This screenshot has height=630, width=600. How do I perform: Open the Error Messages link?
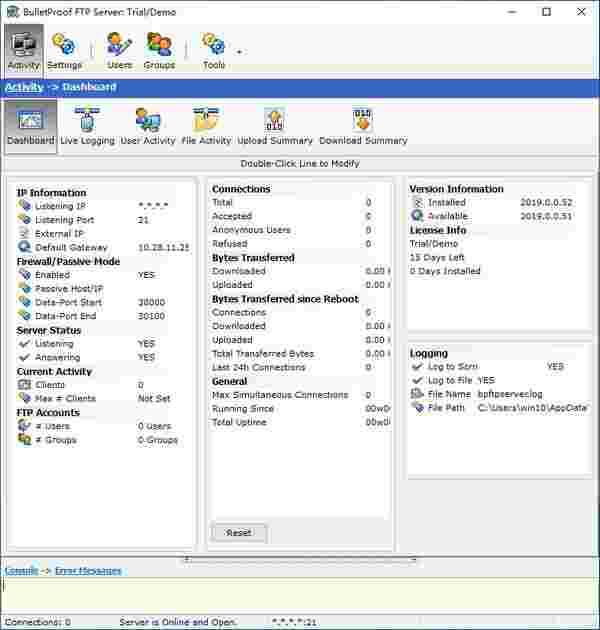pyautogui.click(x=88, y=571)
